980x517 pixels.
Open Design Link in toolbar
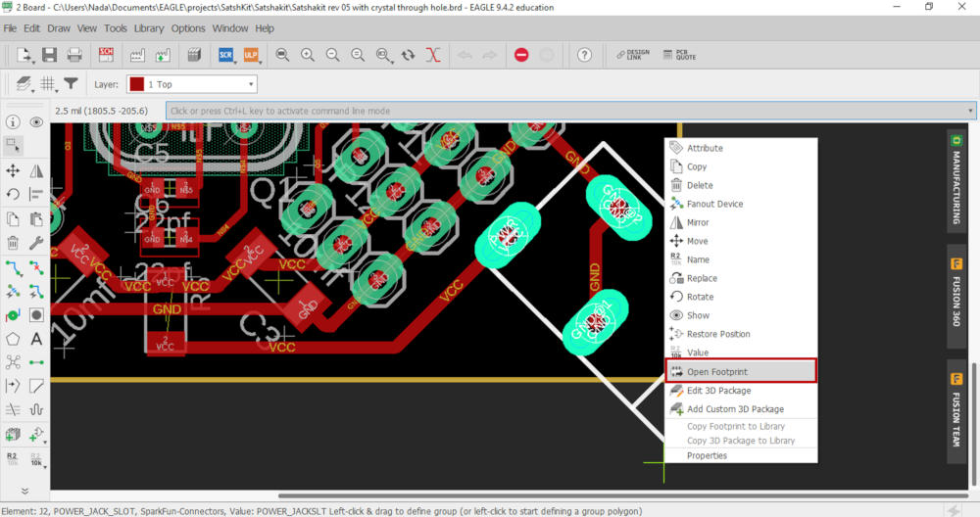tap(633, 55)
